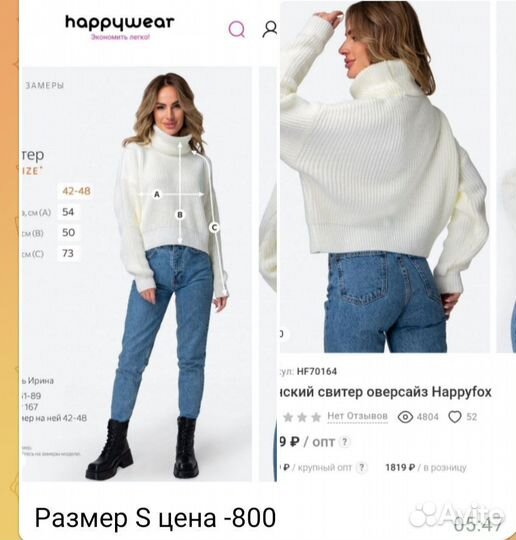The height and width of the screenshot is (540, 516).
Task: Click the measurement marker C on sleeve
Action: click(x=214, y=227)
